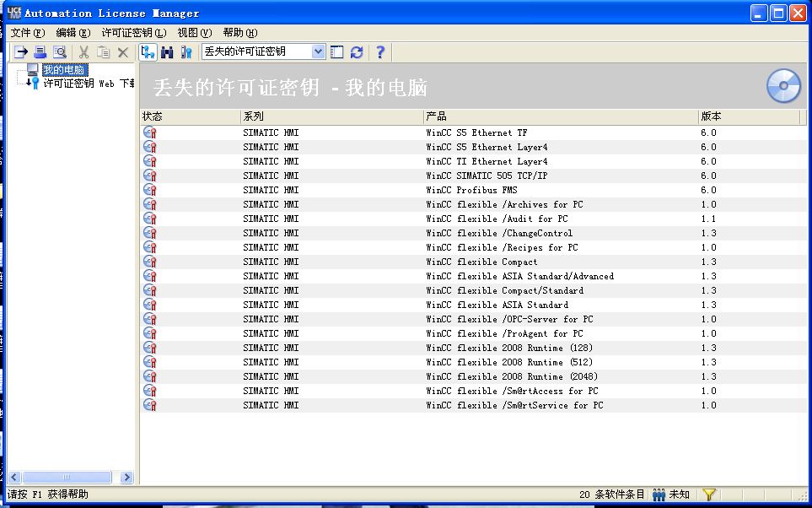Select WinCC Profibus FMS license row

tap(473, 190)
